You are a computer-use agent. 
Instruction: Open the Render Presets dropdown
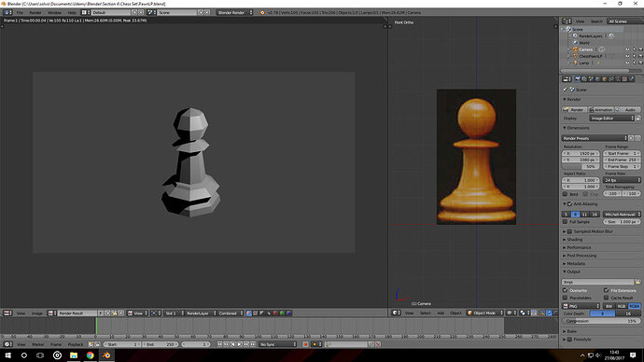(x=595, y=138)
